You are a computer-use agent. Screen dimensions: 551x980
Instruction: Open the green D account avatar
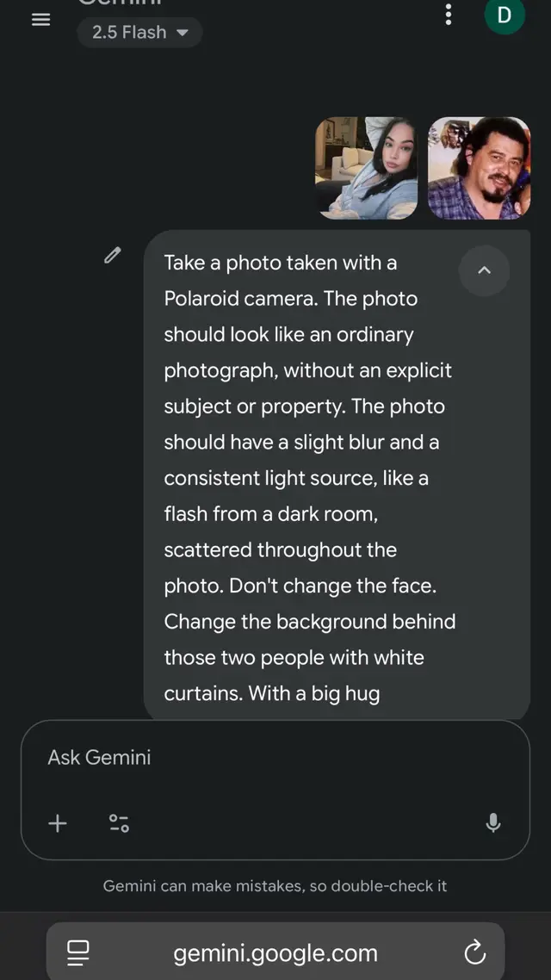click(x=505, y=15)
